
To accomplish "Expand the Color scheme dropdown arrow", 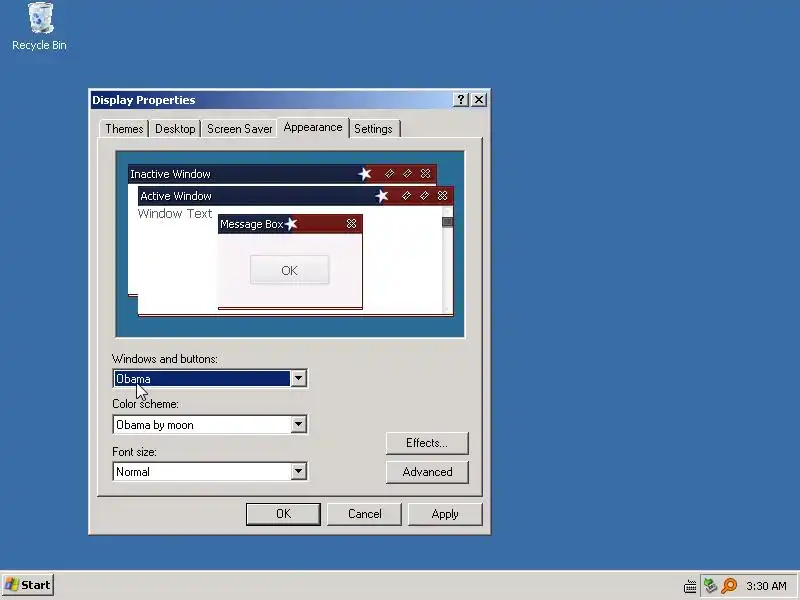I will (x=298, y=424).
